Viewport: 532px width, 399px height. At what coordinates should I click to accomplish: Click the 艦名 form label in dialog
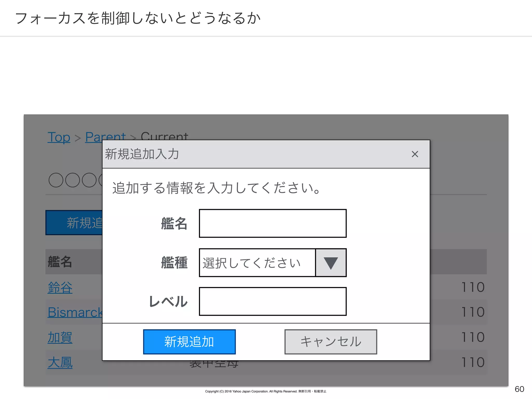tap(174, 223)
